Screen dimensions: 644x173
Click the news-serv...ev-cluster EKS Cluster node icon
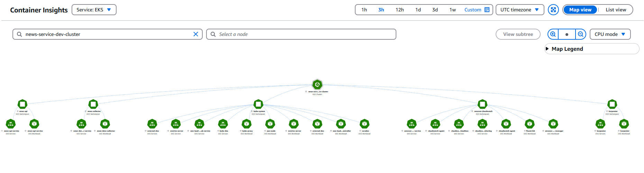point(317,85)
